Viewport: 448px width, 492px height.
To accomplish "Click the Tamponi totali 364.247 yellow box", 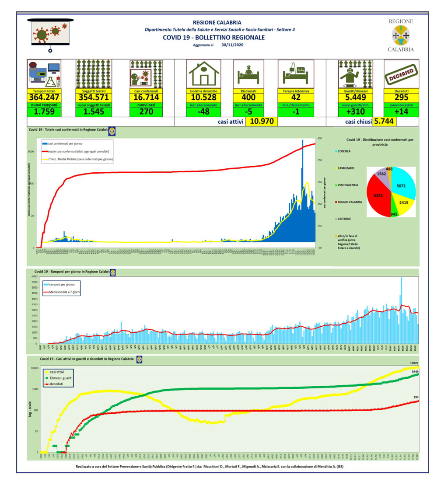I will (44, 98).
